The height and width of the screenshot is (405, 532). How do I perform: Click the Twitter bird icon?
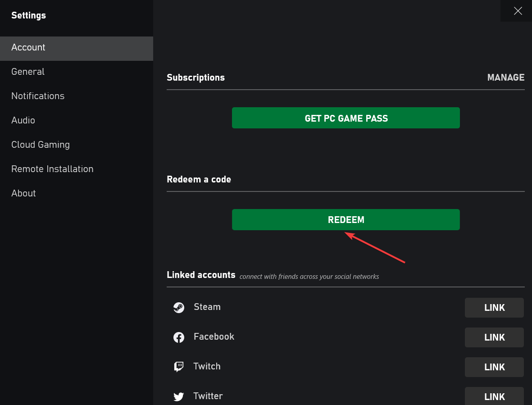coord(179,396)
